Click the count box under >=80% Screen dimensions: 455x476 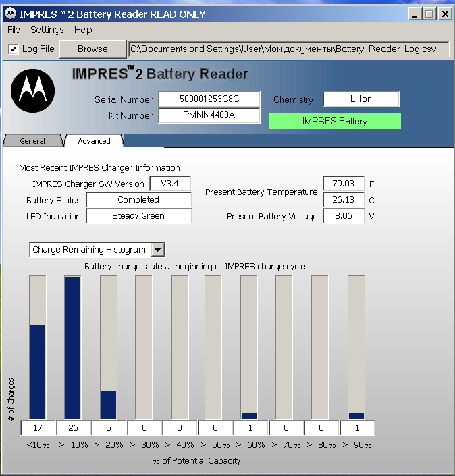(321, 428)
